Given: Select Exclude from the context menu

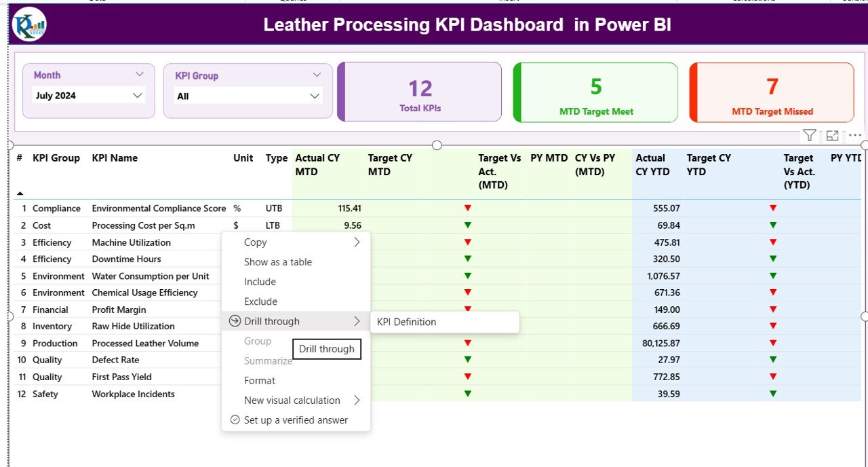Looking at the screenshot, I should (x=259, y=301).
